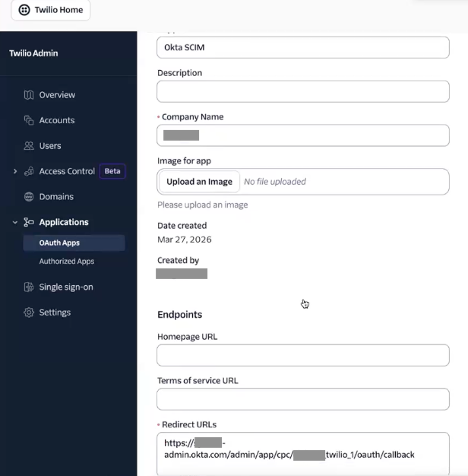Select Applications menu label
The width and height of the screenshot is (468, 476).
64,222
